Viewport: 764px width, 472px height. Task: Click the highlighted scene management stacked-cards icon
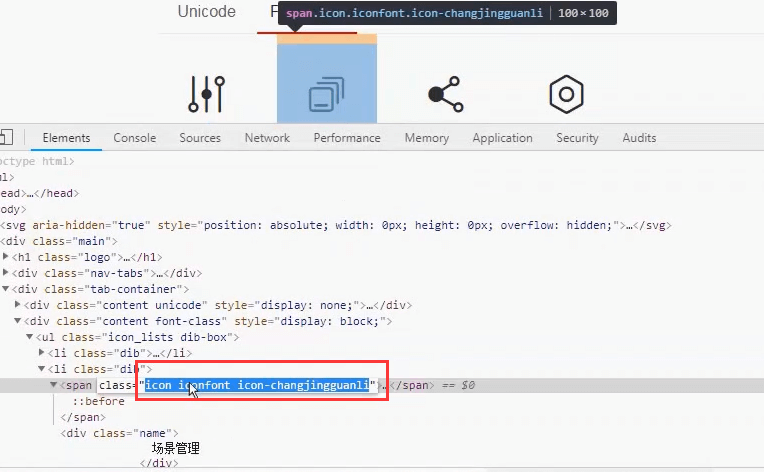coord(326,94)
